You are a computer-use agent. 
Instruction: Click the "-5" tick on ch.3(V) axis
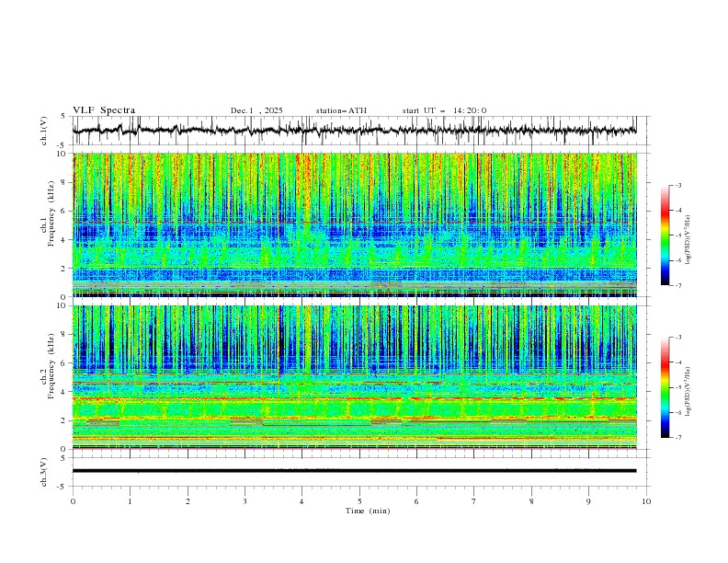[x=62, y=487]
